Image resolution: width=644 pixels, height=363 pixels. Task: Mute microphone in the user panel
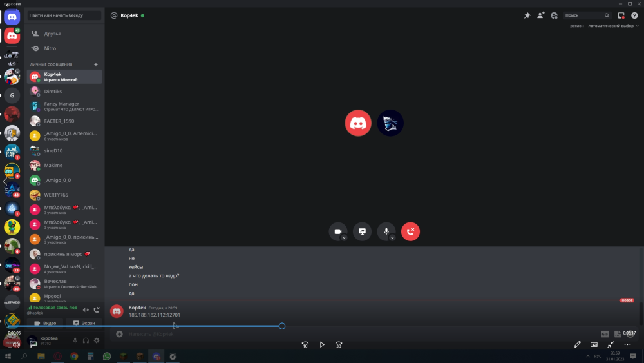(75, 340)
